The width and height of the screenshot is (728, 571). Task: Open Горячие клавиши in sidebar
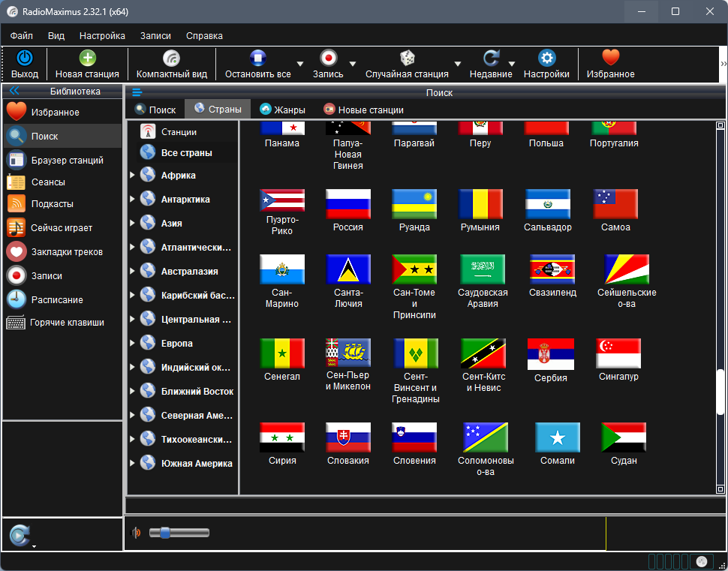point(62,322)
